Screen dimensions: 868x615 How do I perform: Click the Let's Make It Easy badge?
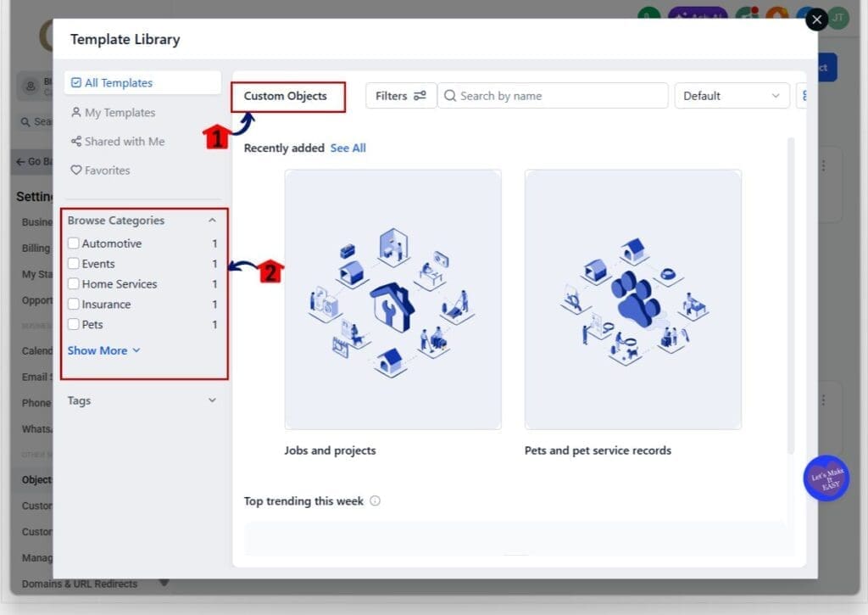click(826, 478)
